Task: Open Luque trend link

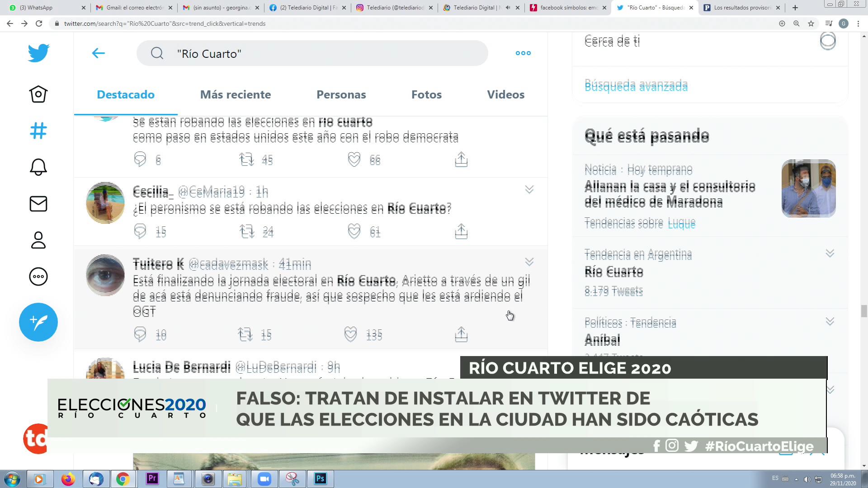Action: [x=682, y=223]
